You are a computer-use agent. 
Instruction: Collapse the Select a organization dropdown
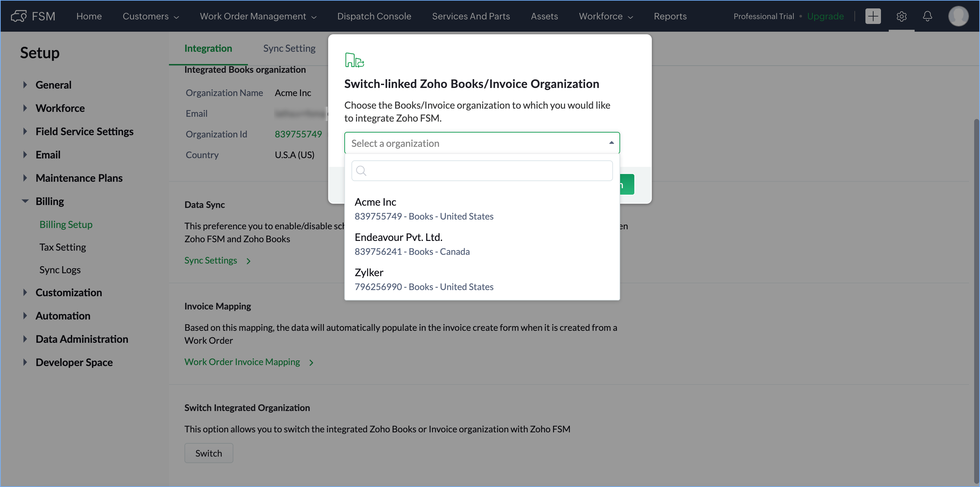611,143
